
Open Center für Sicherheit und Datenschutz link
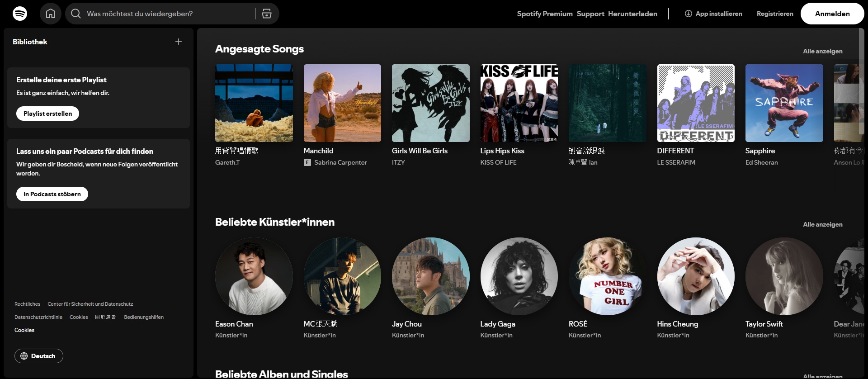[90, 304]
